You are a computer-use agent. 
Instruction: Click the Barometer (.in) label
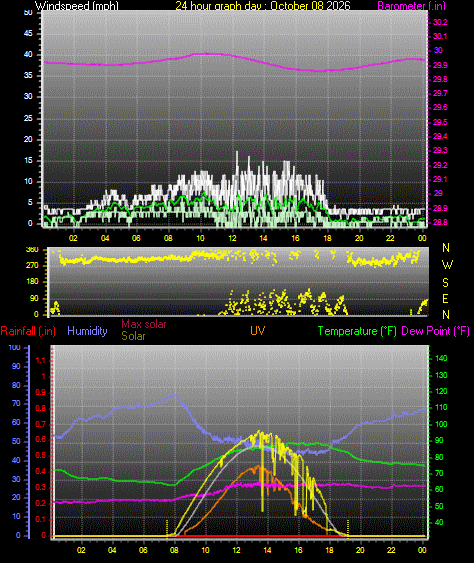[412, 5]
